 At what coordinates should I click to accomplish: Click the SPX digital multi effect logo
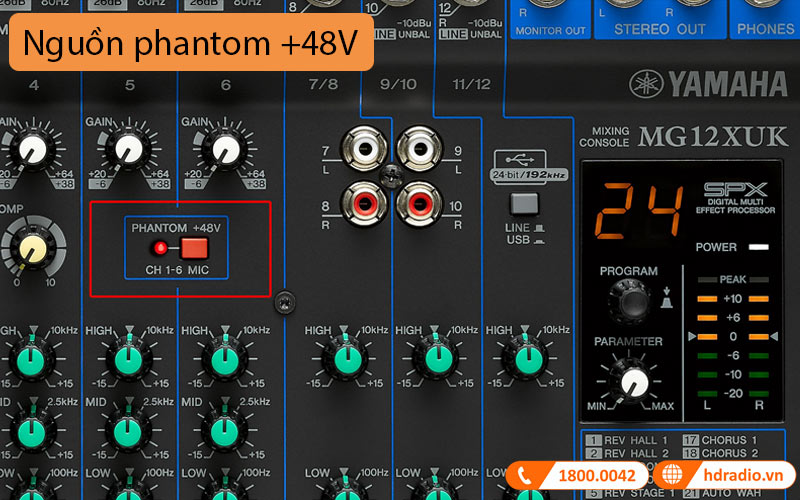click(735, 198)
